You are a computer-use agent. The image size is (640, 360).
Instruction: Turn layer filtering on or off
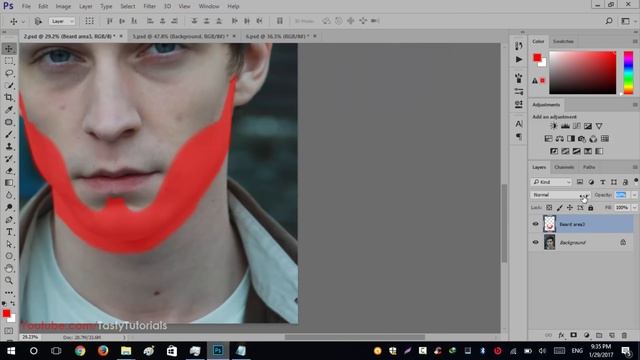(x=636, y=181)
